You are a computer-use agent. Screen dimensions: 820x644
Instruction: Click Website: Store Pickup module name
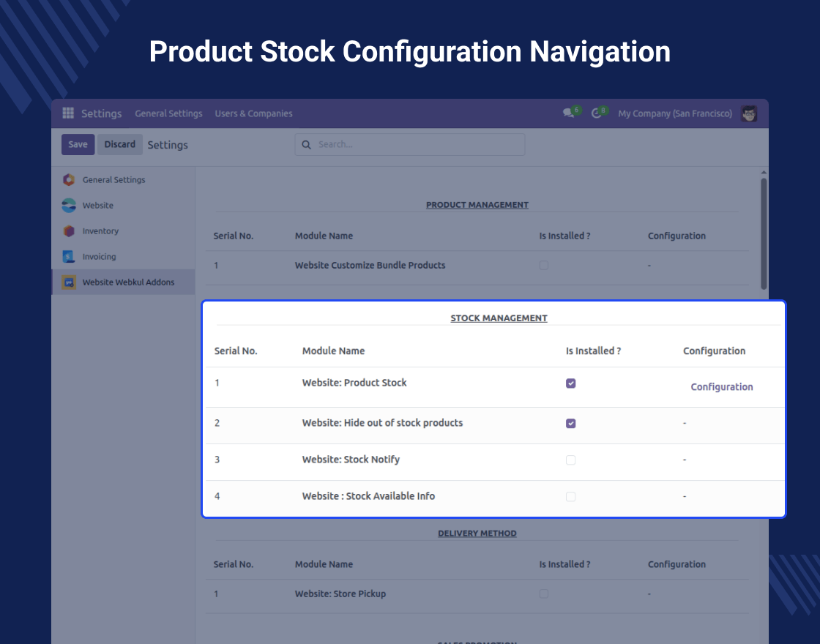coord(340,594)
